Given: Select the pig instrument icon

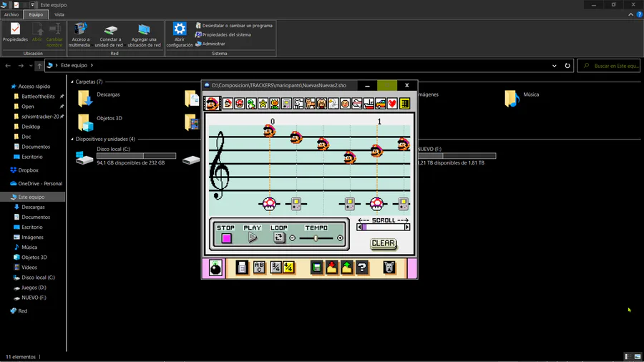Looking at the screenshot, I should click(321, 104).
